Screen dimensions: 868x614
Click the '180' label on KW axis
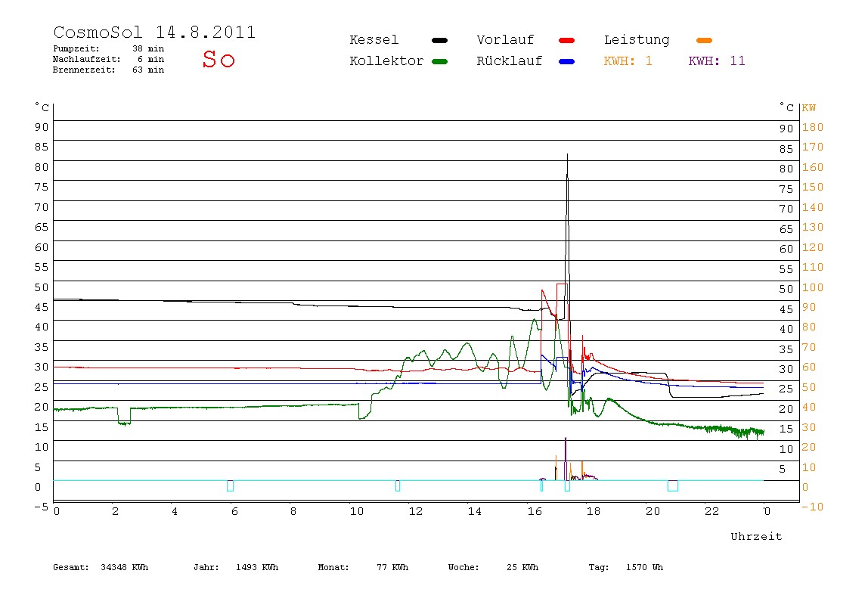813,127
